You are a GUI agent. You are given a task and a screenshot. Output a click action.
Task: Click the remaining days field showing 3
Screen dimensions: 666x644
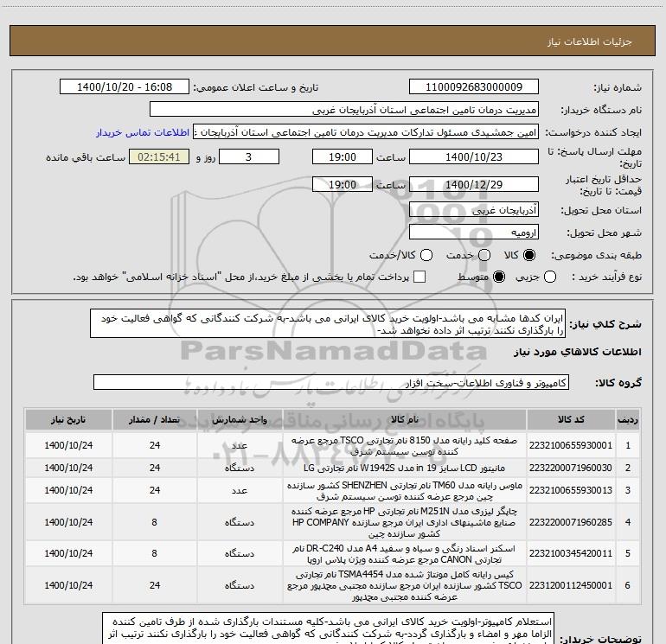pyautogui.click(x=249, y=156)
